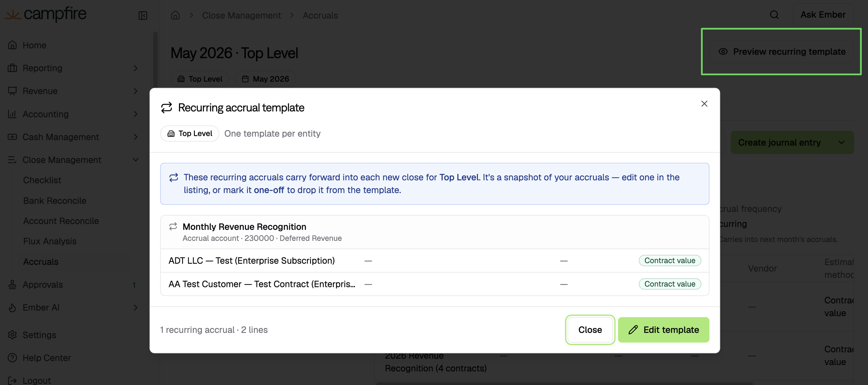
Task: Click the Revenue sidebar icon
Action: [12, 91]
